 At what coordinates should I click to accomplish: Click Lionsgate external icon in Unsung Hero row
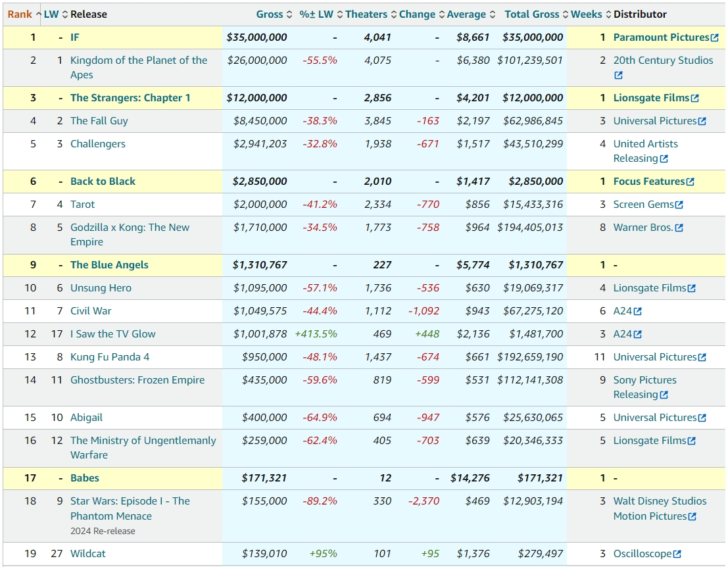691,288
